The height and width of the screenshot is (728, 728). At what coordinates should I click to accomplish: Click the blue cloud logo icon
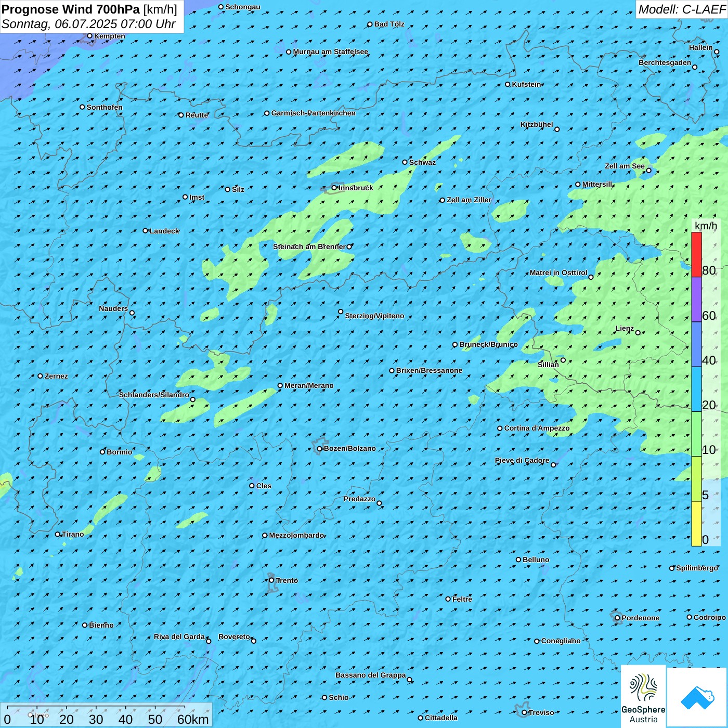click(x=697, y=697)
